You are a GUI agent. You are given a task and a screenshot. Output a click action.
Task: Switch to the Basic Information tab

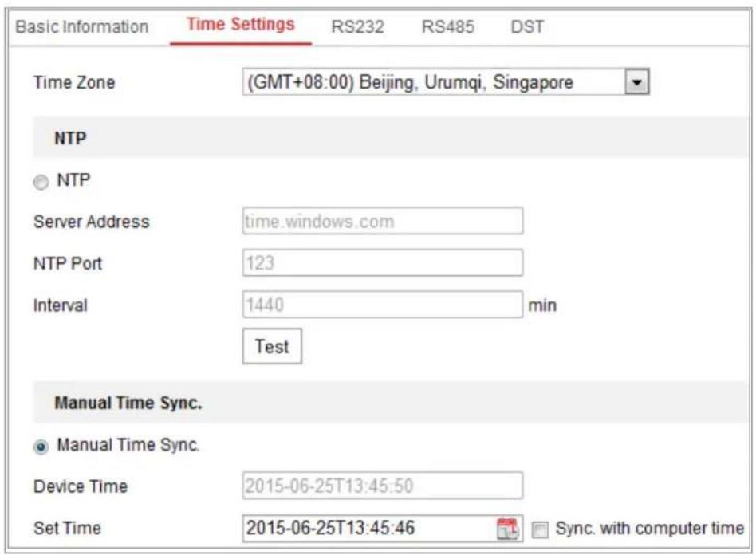(82, 26)
